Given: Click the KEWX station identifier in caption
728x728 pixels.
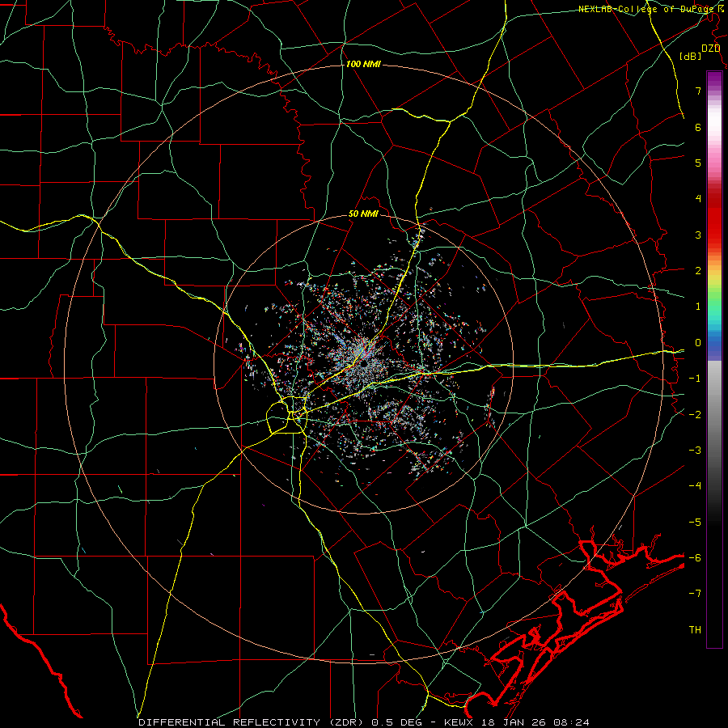Looking at the screenshot, I should (459, 722).
